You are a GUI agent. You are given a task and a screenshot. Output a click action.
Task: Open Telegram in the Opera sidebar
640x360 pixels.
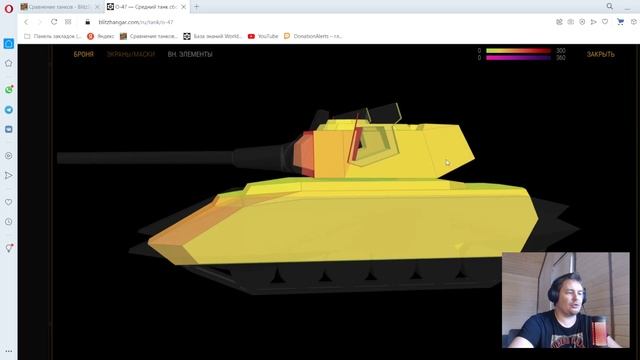point(9,110)
